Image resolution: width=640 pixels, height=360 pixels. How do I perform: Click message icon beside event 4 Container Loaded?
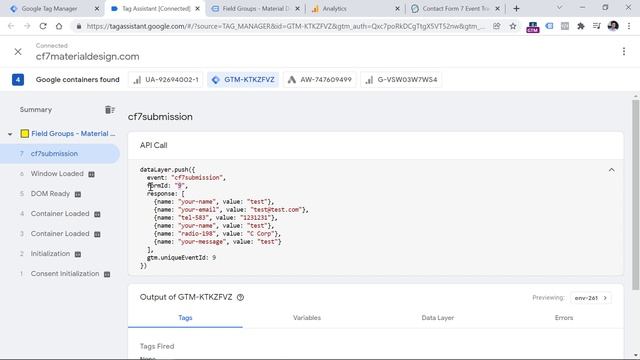pyautogui.click(x=97, y=214)
